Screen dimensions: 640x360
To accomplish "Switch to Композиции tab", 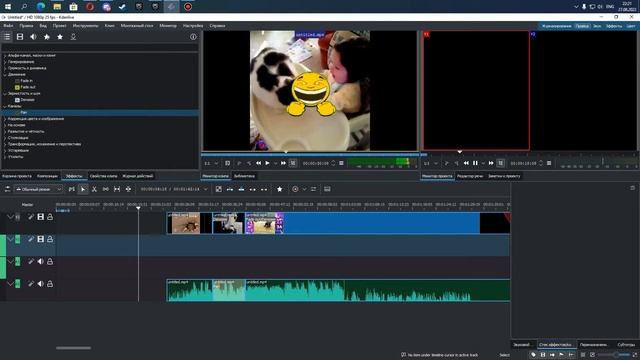I will (47, 176).
